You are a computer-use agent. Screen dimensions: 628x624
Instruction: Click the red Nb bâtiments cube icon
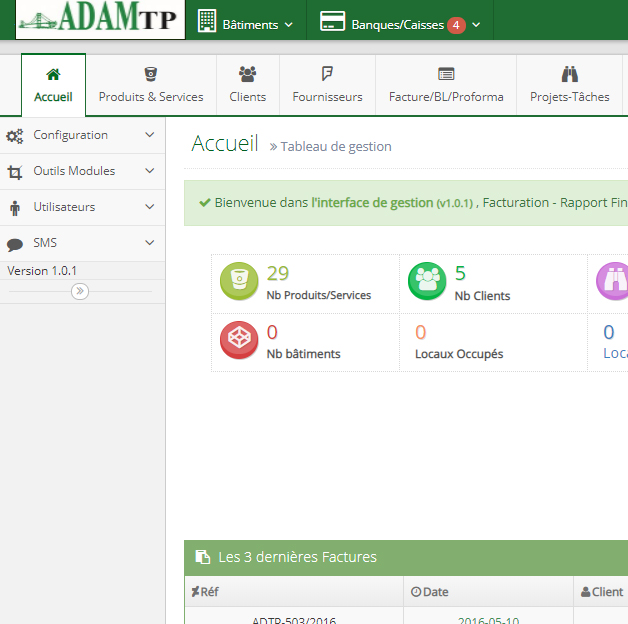pos(239,341)
